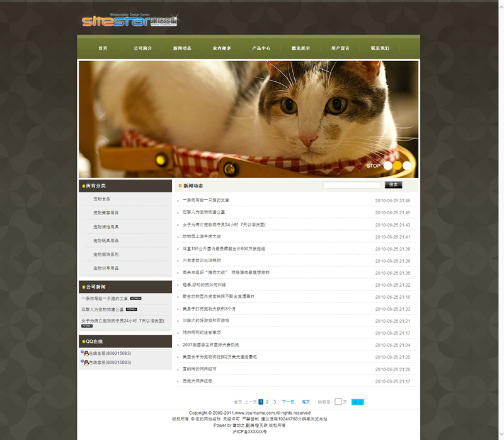The width and height of the screenshot is (504, 440).
Task: Open the 宠物玩具用品 category
Action: [106, 240]
